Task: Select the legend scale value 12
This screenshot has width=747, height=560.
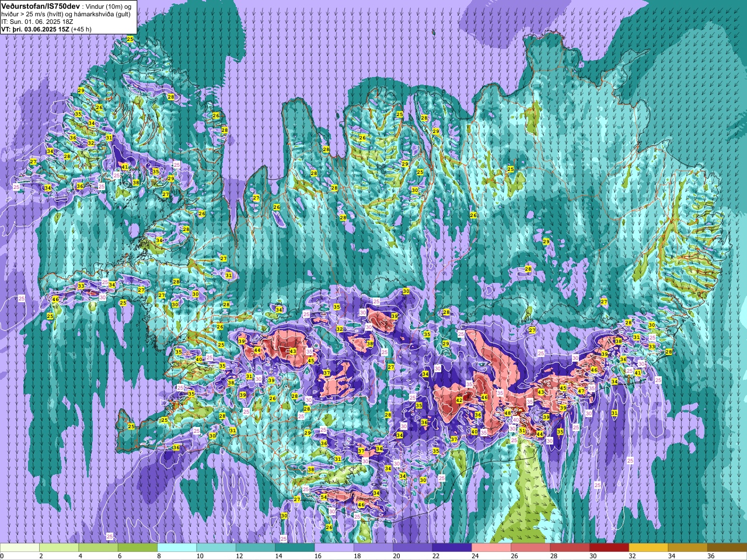Action: (x=239, y=556)
